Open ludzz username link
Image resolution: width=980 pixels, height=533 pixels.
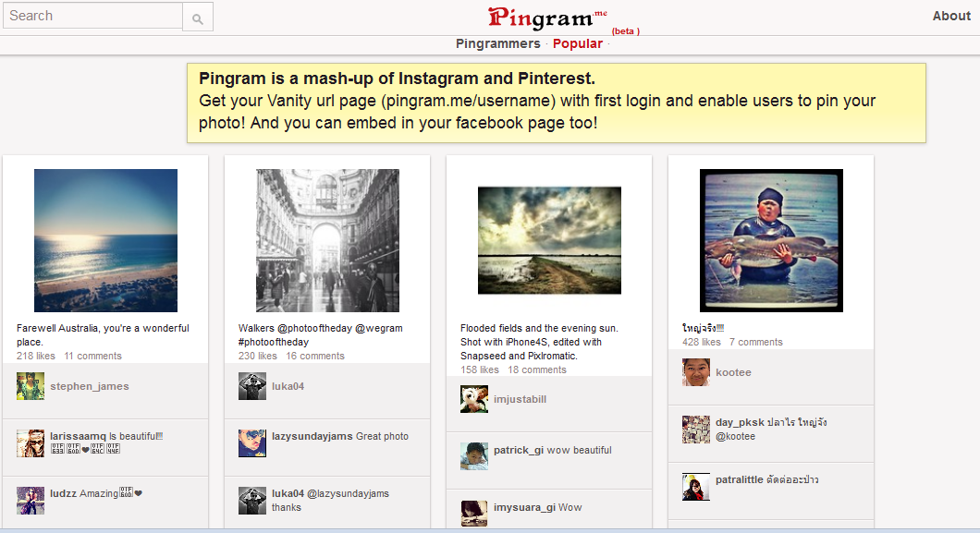click(x=64, y=493)
